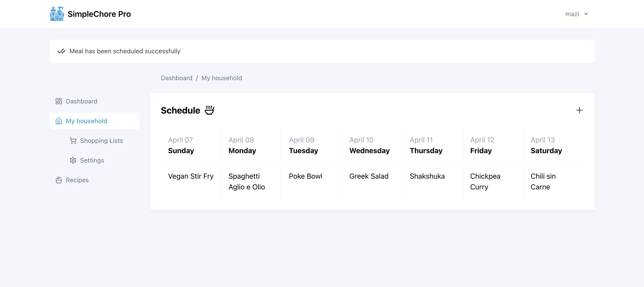Click the house icon beside My household

pos(58,121)
